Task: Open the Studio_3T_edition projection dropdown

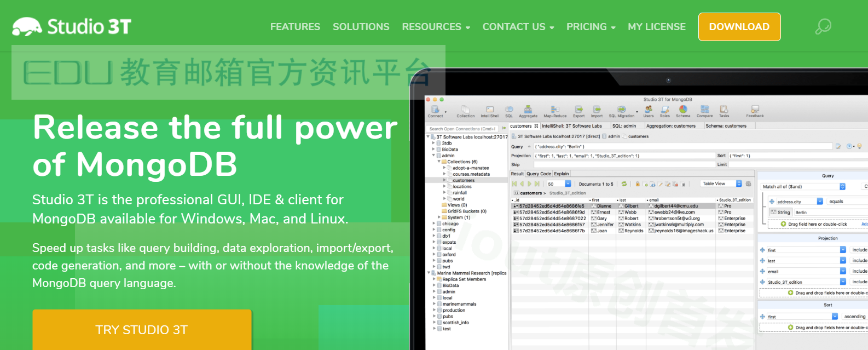Action: [x=843, y=282]
